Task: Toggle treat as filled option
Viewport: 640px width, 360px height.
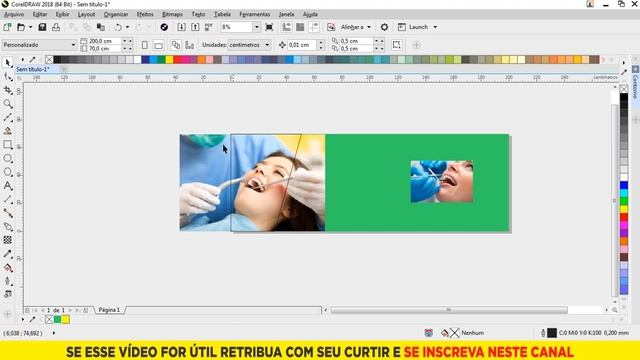Action: click(x=396, y=45)
